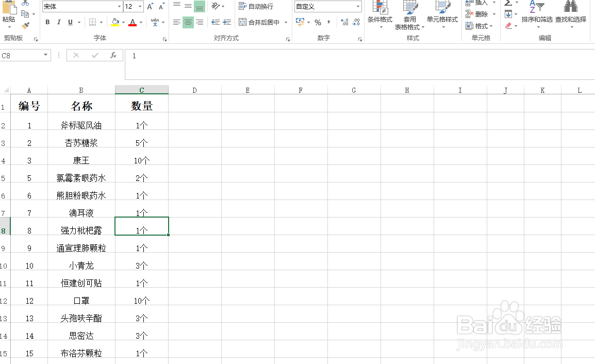595x364 pixels.
Task: Click the Clear eraser icon
Action: (509, 26)
